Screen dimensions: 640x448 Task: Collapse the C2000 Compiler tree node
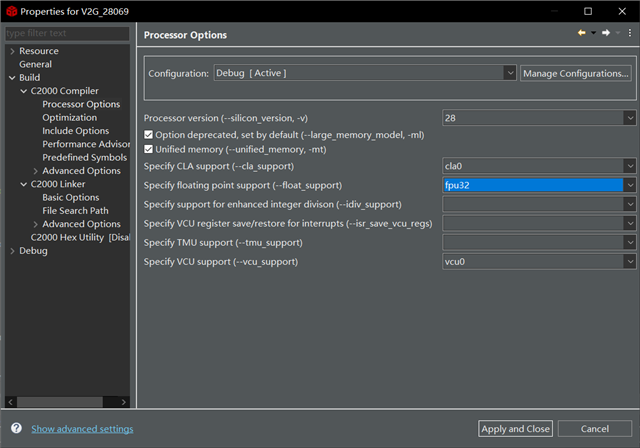point(23,91)
